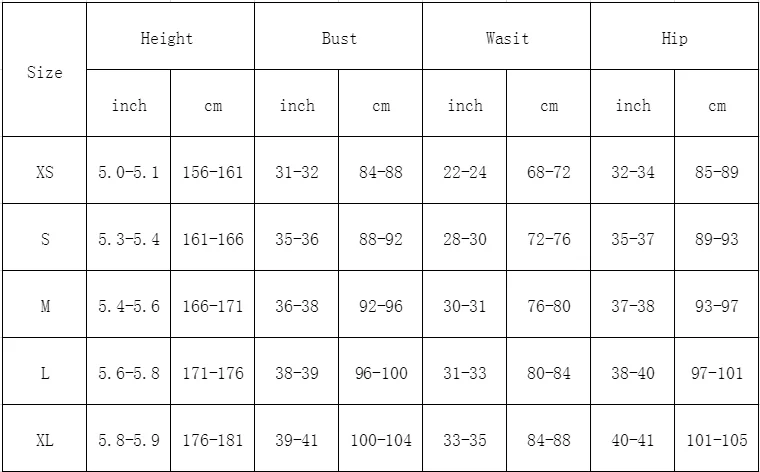
Task: Click the waist cell 22-24
Action: point(464,170)
